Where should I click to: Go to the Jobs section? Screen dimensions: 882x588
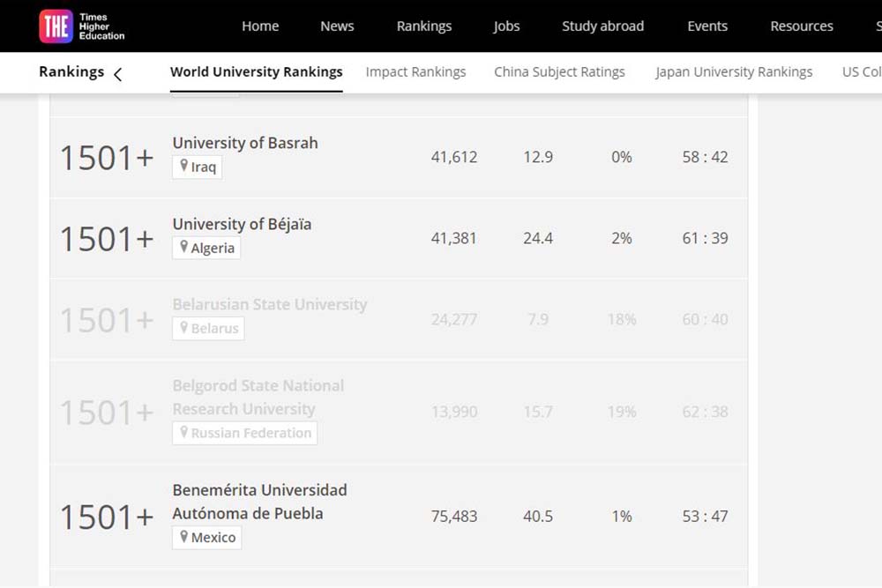point(506,26)
